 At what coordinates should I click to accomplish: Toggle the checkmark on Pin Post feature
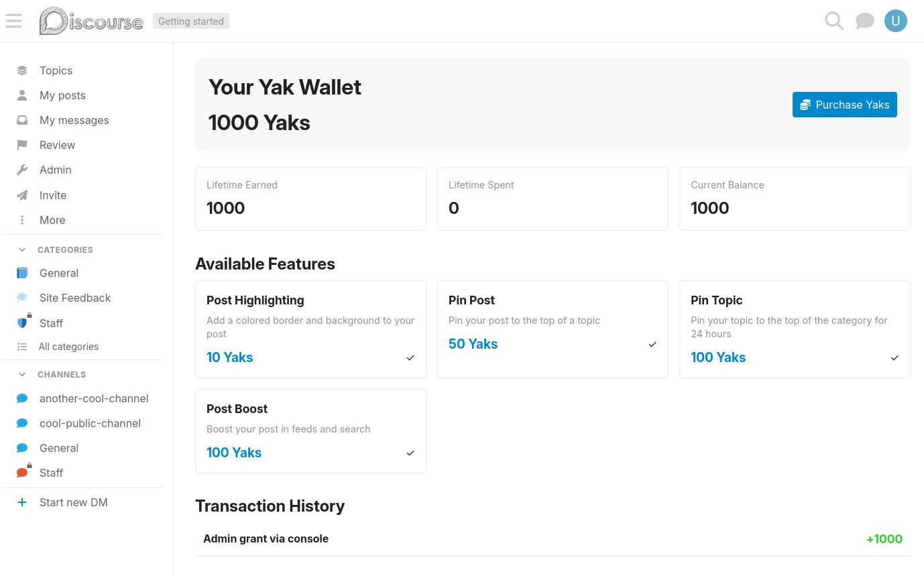(x=652, y=345)
